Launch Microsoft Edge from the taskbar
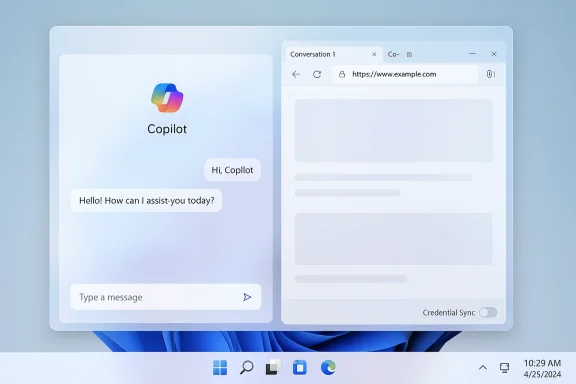Image resolution: width=576 pixels, height=384 pixels. pos(328,367)
